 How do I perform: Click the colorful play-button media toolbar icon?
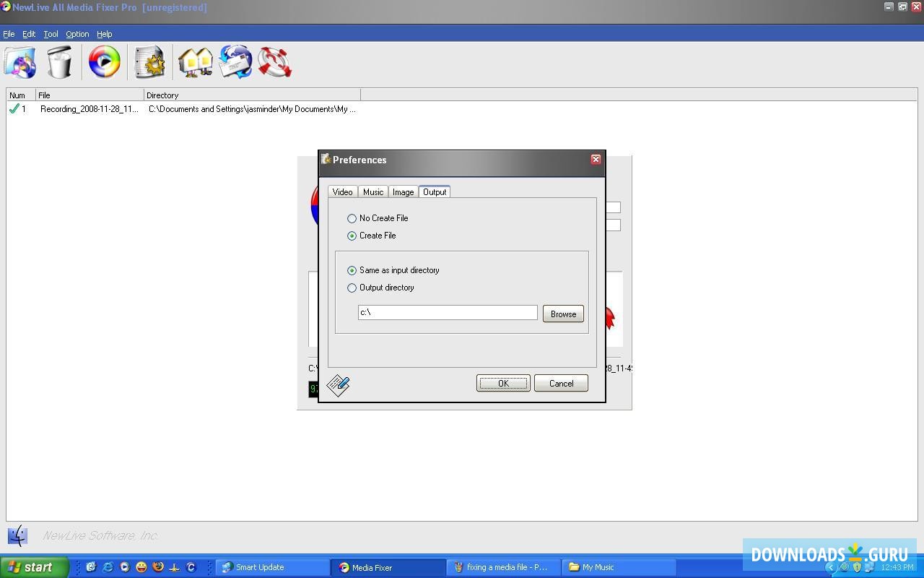pos(105,62)
